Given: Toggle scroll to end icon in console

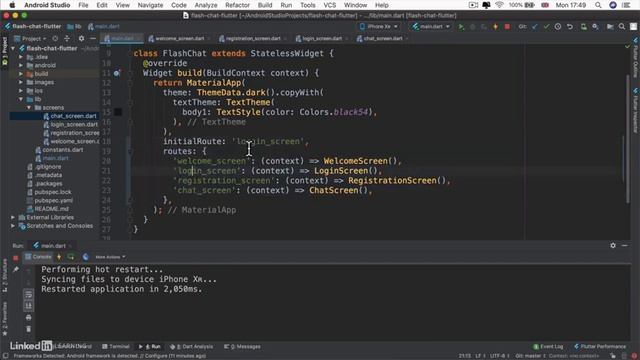Looking at the screenshot, I should point(29,305).
